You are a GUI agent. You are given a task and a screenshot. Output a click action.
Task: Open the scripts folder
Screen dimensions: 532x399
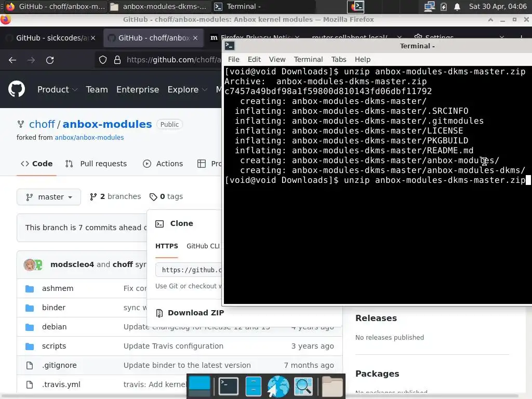54,346
